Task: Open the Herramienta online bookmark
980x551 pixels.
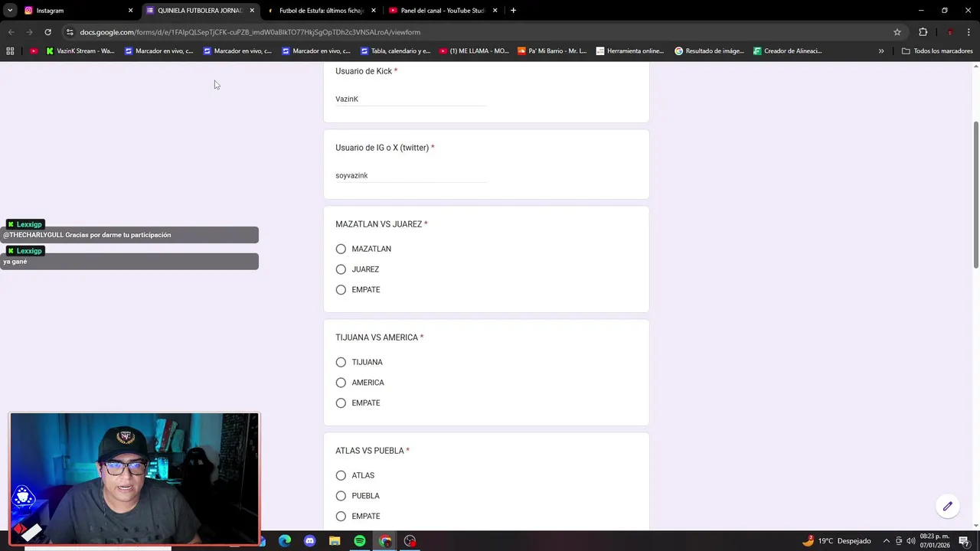Action: click(630, 51)
